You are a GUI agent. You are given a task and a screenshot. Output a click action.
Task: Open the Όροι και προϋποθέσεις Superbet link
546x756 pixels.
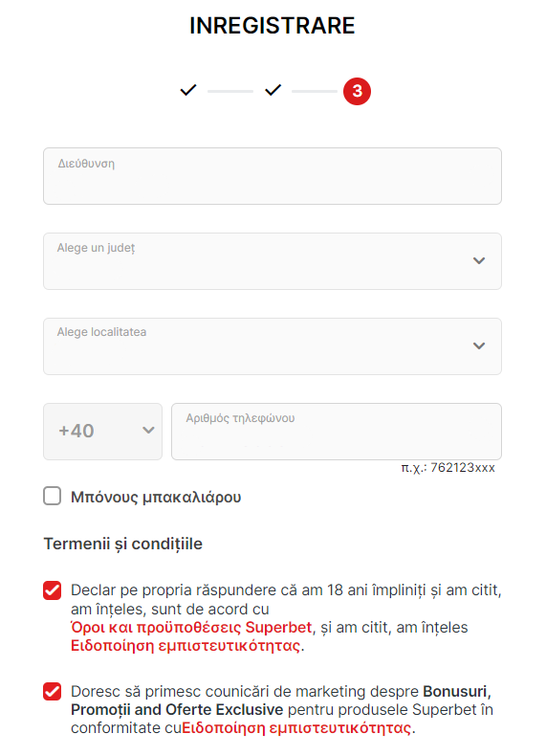point(191,627)
